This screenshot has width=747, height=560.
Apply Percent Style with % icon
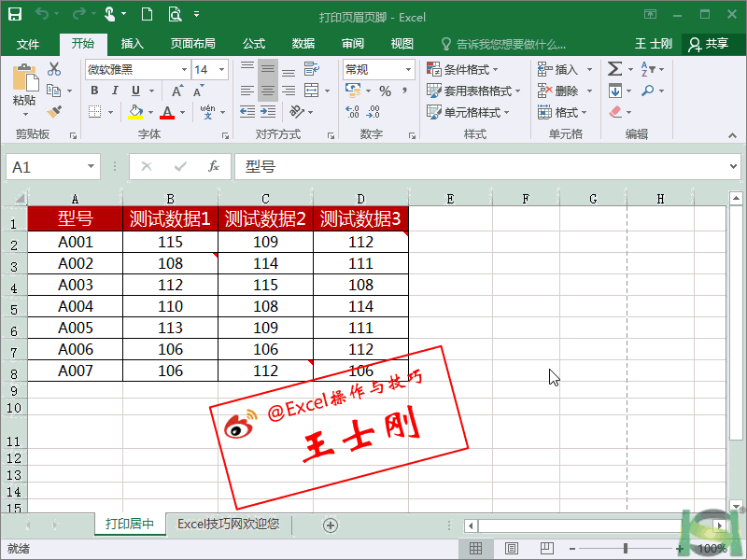[x=385, y=91]
